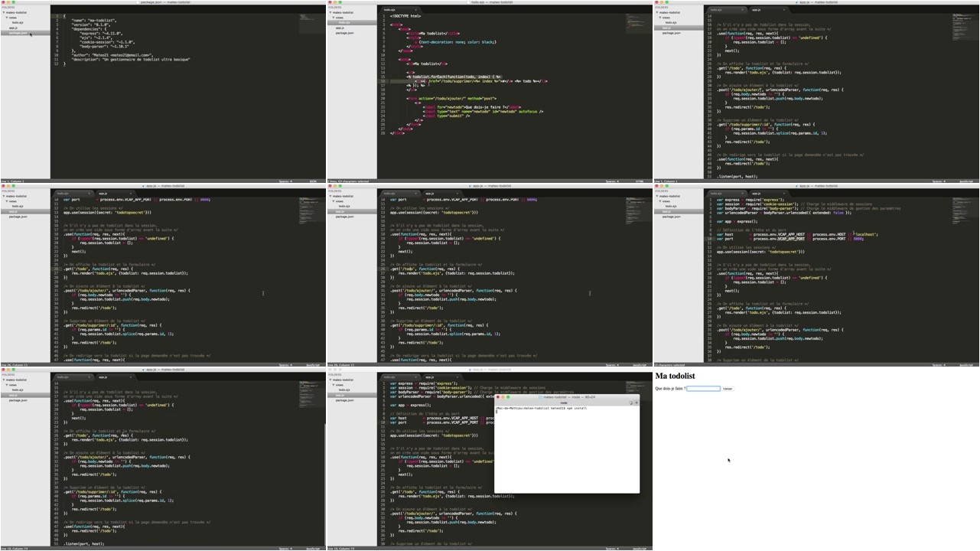Open todo.ejs from the package.json window's sidebar

[17, 22]
